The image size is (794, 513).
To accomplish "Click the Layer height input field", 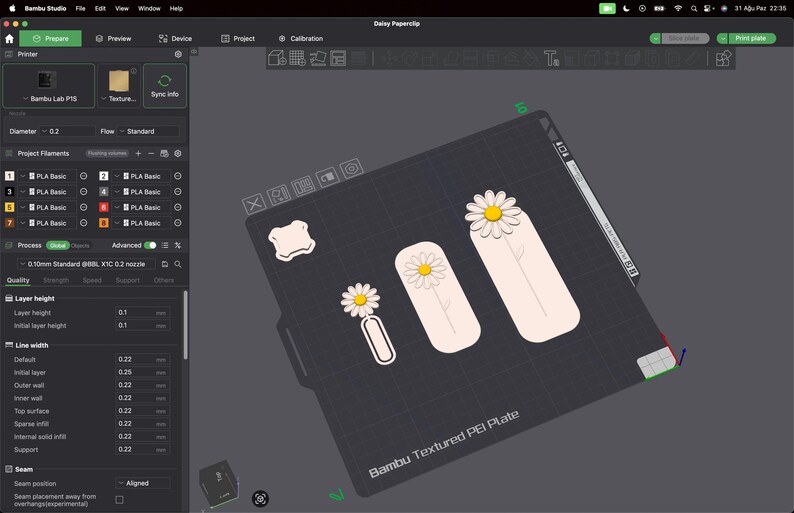I will coord(142,312).
